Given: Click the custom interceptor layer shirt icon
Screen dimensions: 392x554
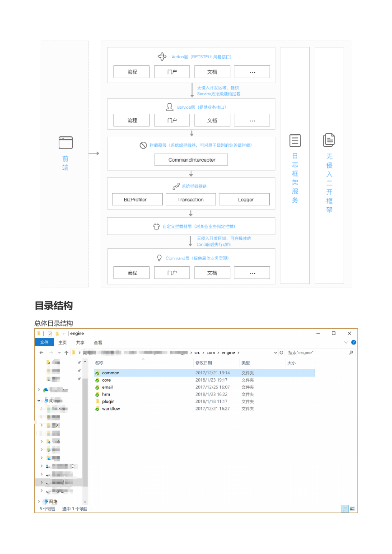Looking at the screenshot, I should [x=157, y=227].
